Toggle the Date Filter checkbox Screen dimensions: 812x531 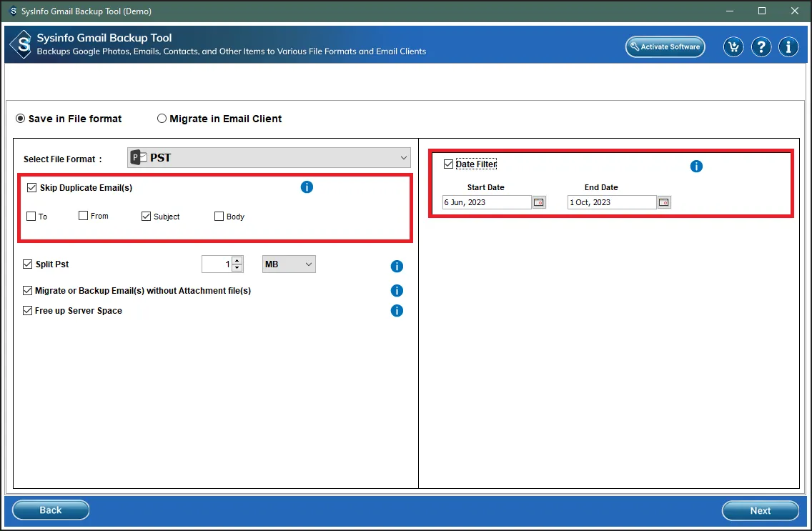pos(449,164)
